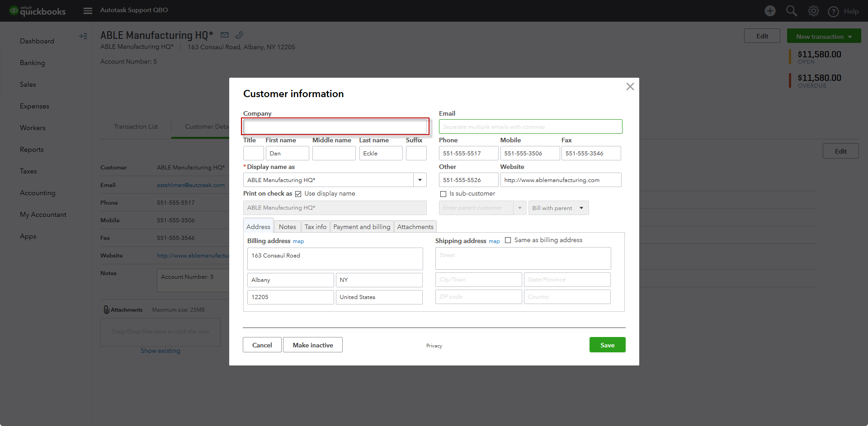Check Same as billing address

[508, 240]
